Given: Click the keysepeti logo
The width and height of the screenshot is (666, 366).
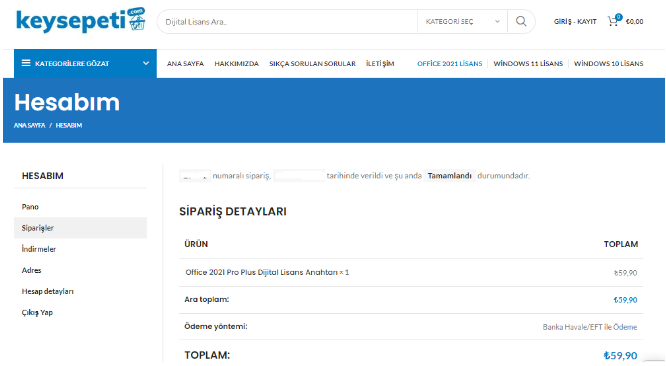Looking at the screenshot, I should (81, 20).
